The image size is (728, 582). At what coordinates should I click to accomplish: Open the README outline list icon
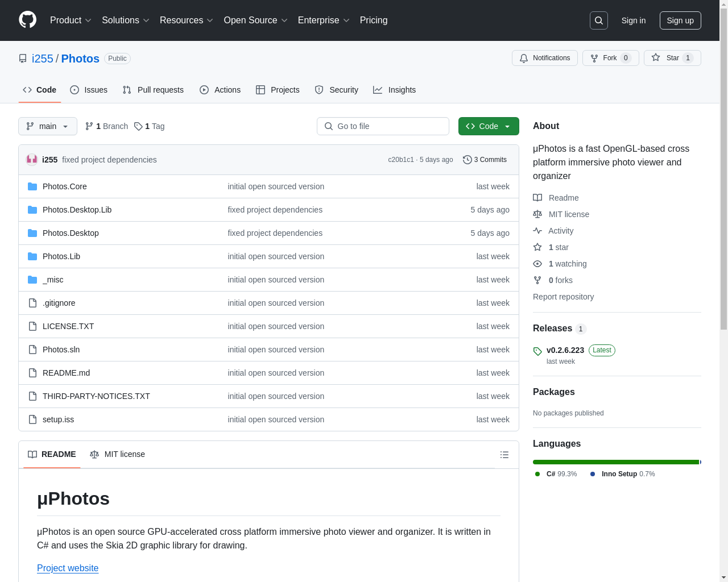[504, 455]
